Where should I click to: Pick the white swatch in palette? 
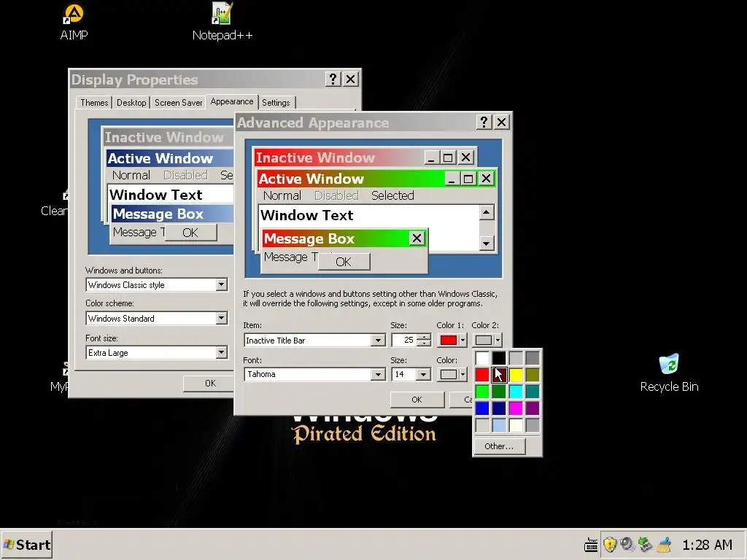482,358
